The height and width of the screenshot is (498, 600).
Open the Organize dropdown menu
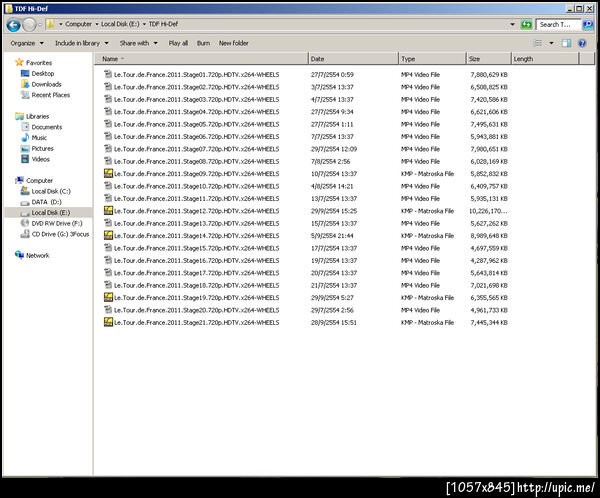[27, 43]
